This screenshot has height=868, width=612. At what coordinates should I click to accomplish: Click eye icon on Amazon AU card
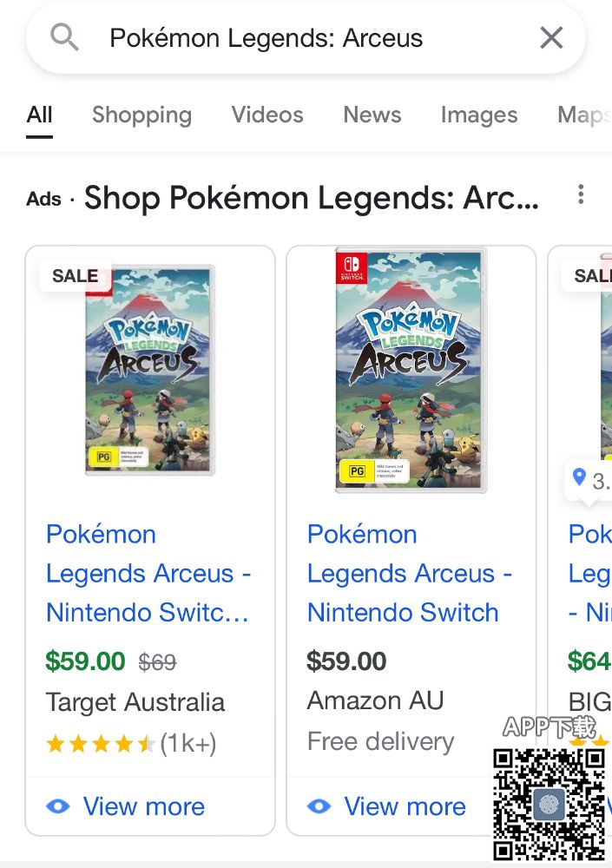click(319, 806)
